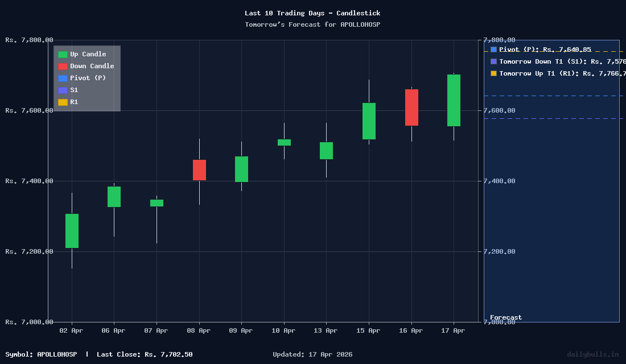Click the chart title Last 10 Trading Days
The height and width of the screenshot is (364, 626).
[x=312, y=13]
